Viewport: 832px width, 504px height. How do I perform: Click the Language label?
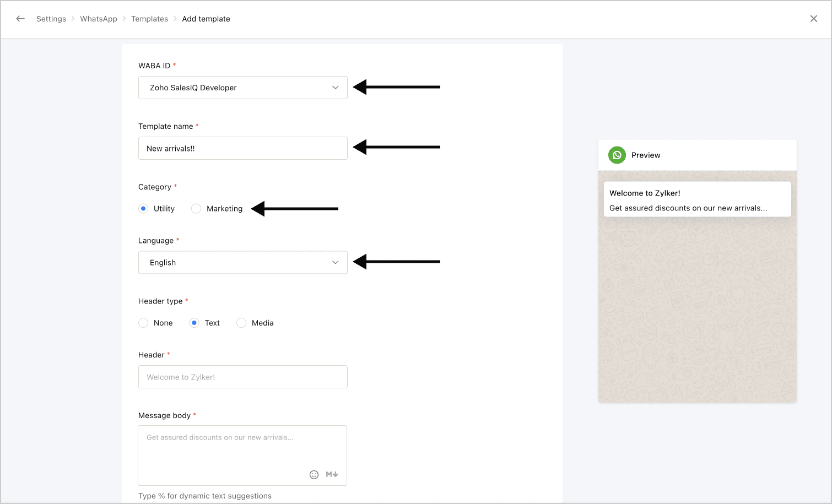[x=156, y=241]
